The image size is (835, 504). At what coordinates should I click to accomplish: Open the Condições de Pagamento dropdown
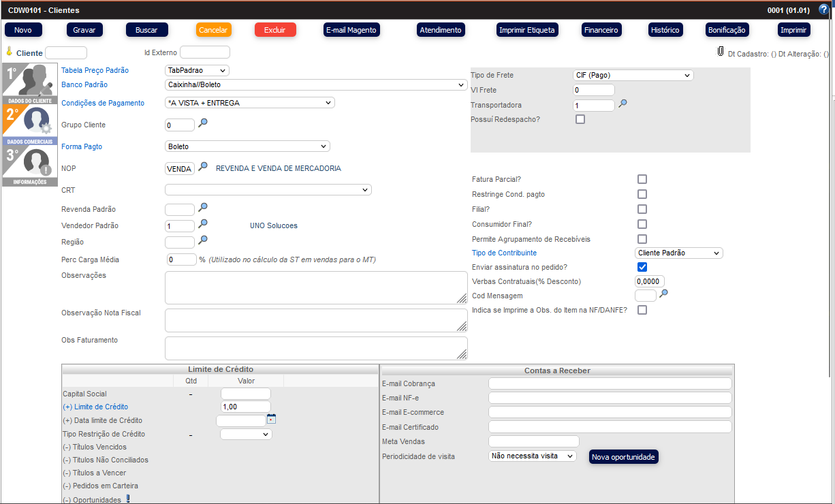click(250, 103)
